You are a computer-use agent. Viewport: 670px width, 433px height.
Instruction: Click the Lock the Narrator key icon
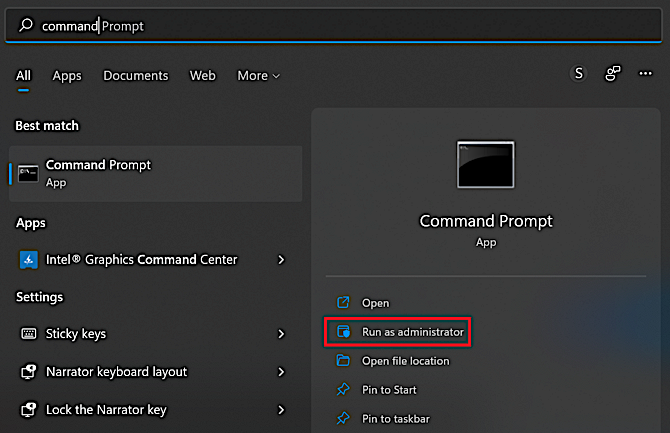coord(28,410)
